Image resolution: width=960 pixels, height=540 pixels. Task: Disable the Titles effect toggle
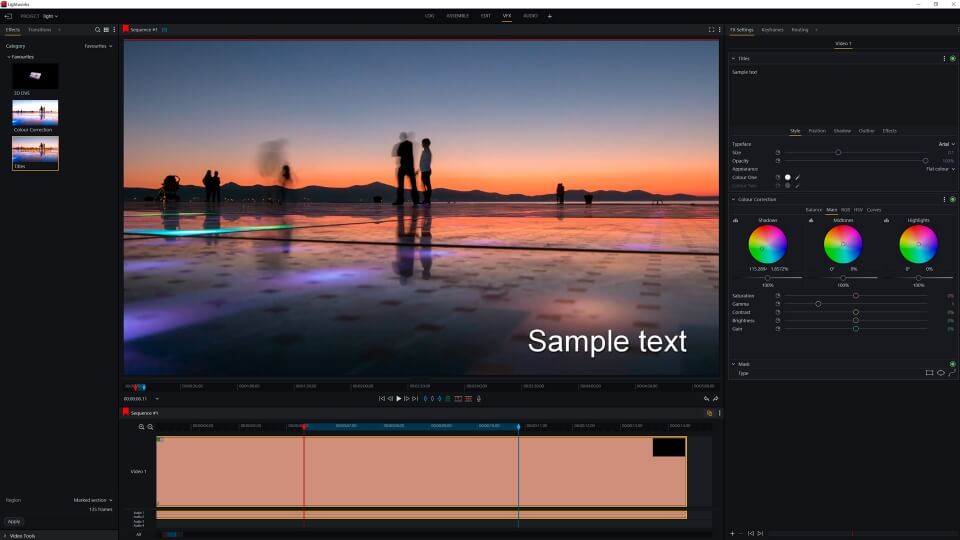952,59
